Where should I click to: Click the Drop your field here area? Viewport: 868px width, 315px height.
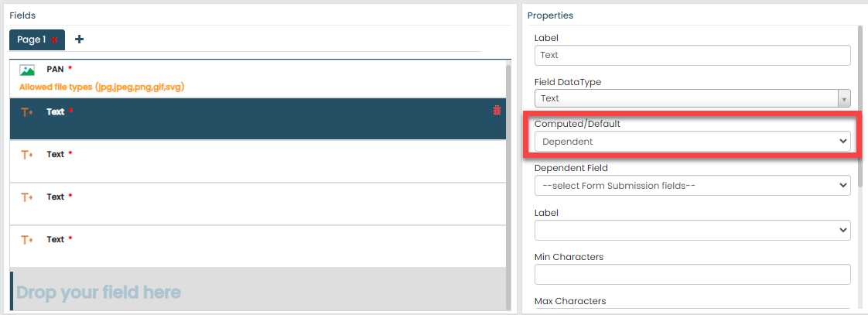tap(255, 292)
